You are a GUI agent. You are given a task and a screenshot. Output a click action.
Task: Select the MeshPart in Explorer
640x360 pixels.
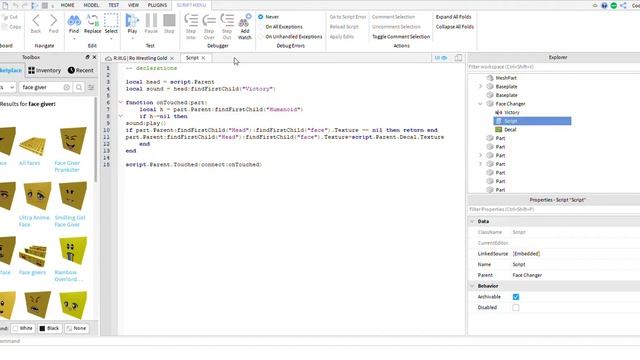(x=506, y=78)
